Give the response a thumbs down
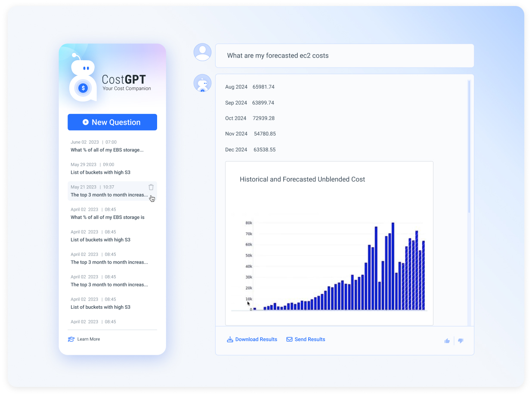 461,341
